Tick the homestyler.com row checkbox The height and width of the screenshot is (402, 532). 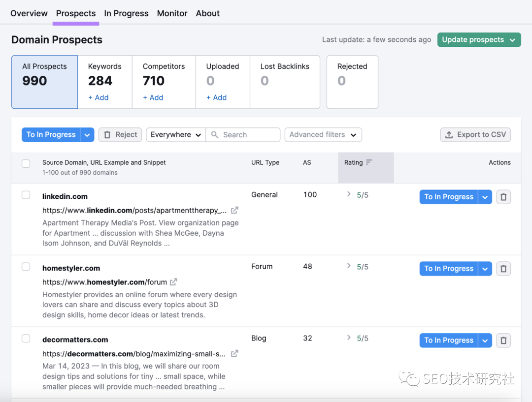point(26,267)
